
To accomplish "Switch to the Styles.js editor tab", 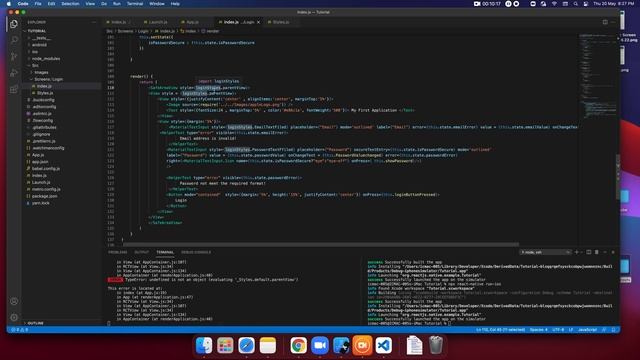I will click(x=281, y=22).
